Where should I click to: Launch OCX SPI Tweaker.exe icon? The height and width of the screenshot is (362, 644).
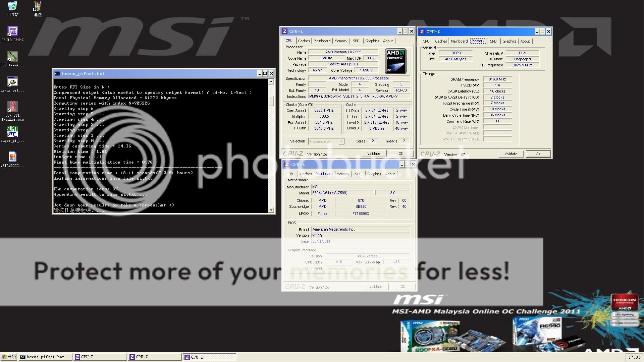pos(12,107)
